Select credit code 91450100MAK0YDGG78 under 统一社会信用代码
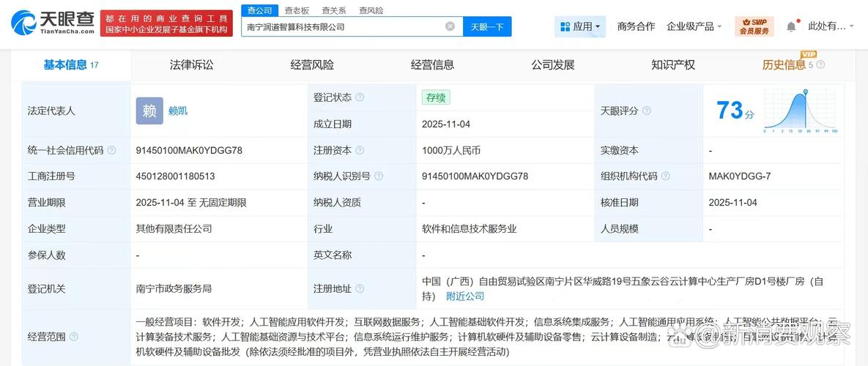Image resolution: width=868 pixels, height=366 pixels. point(189,150)
